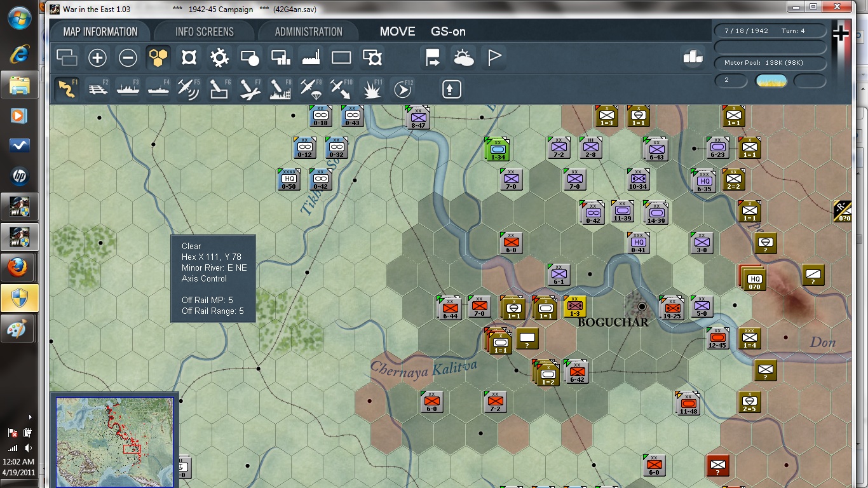Select the red 19-25 unit counter
868x488 pixels.
pos(671,308)
